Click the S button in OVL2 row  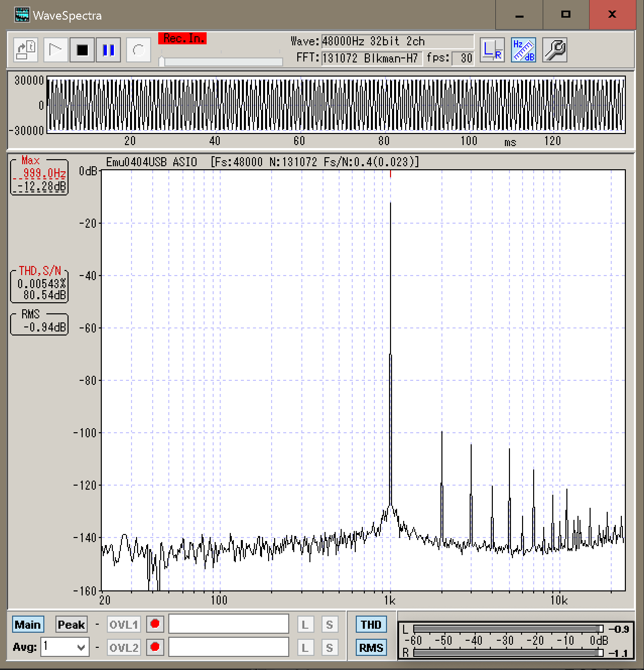tap(330, 648)
